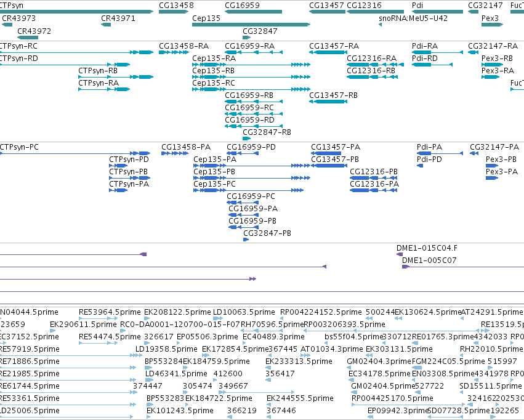Select the LD10063.5prime EST label
524x420 pixels.
[x=244, y=312]
